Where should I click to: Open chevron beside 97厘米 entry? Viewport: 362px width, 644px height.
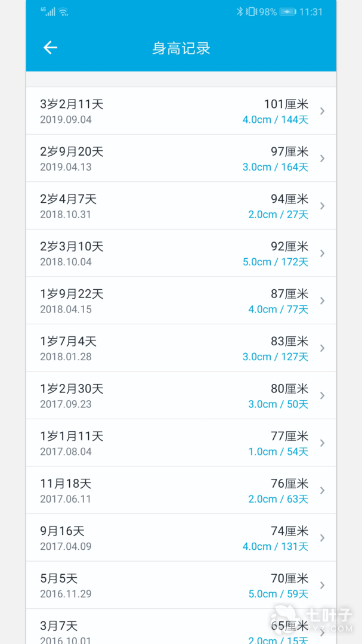point(322,159)
